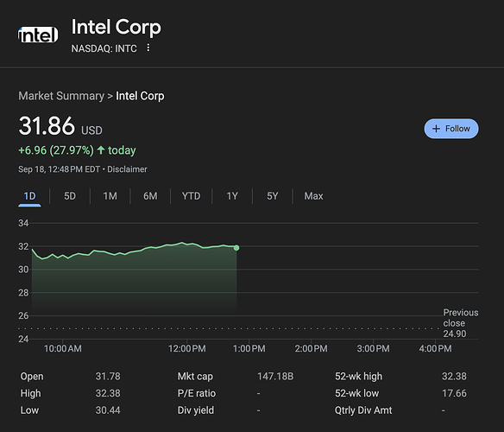Select the YTD chart tab
This screenshot has height=432, width=504.
pyautogui.click(x=191, y=196)
